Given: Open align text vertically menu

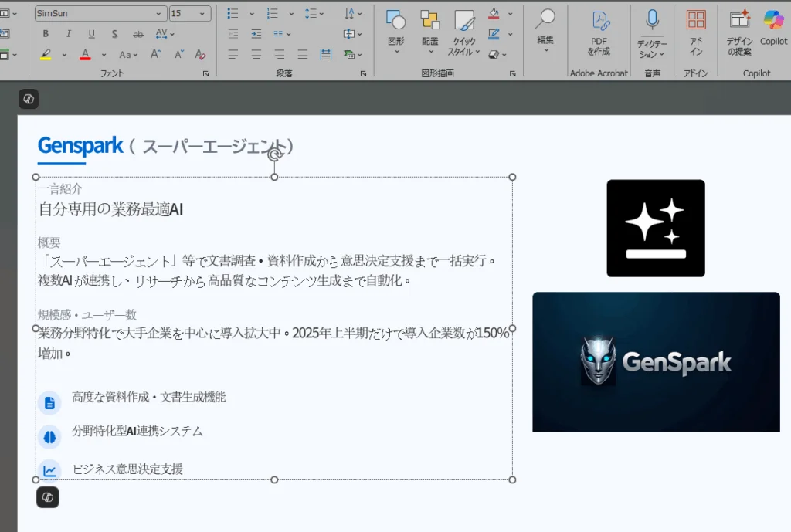Looking at the screenshot, I should pyautogui.click(x=352, y=34).
